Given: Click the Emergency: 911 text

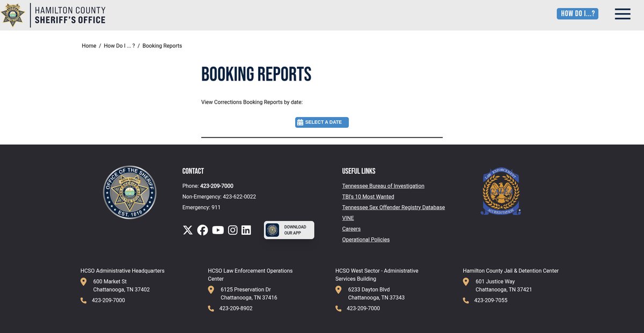Looking at the screenshot, I should coord(201,207).
